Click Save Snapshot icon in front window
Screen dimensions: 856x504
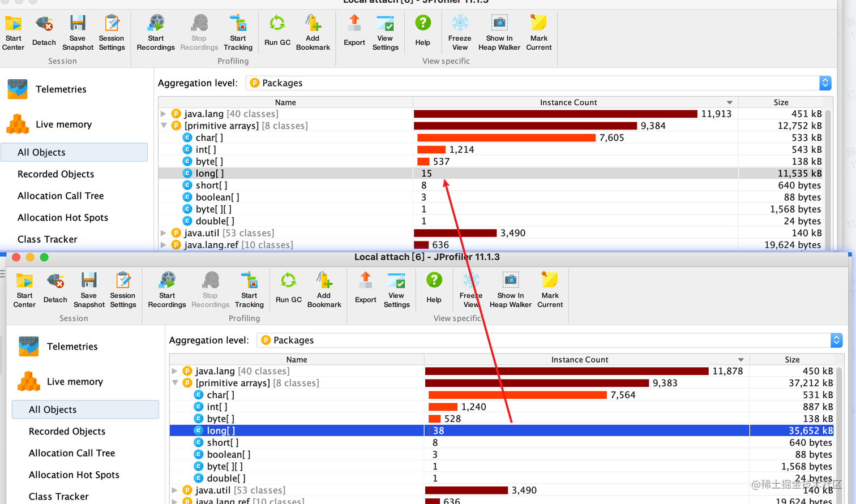(89, 281)
